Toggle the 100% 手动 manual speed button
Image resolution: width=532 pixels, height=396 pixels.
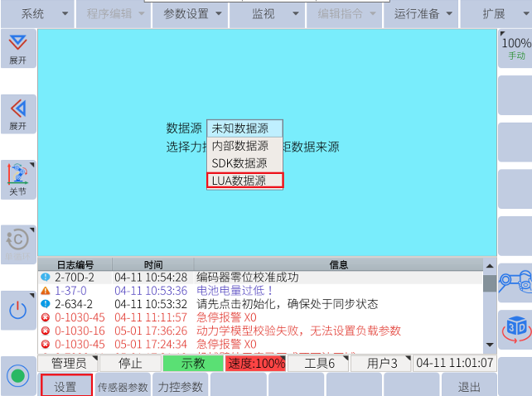[515, 48]
